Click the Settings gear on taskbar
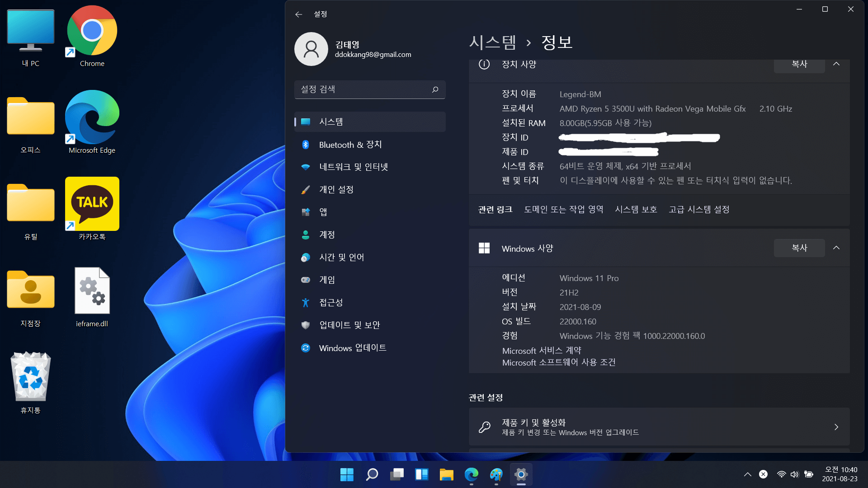The height and width of the screenshot is (488, 868). point(521,474)
